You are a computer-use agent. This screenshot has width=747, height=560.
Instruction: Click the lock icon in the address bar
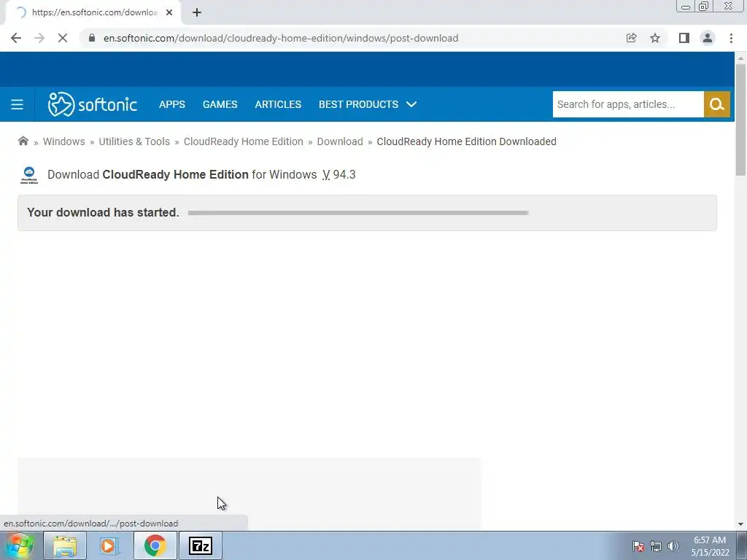point(92,38)
